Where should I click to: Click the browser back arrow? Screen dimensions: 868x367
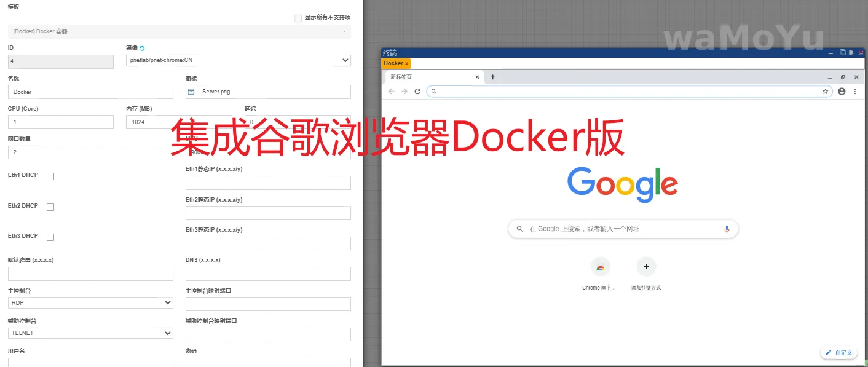point(392,91)
